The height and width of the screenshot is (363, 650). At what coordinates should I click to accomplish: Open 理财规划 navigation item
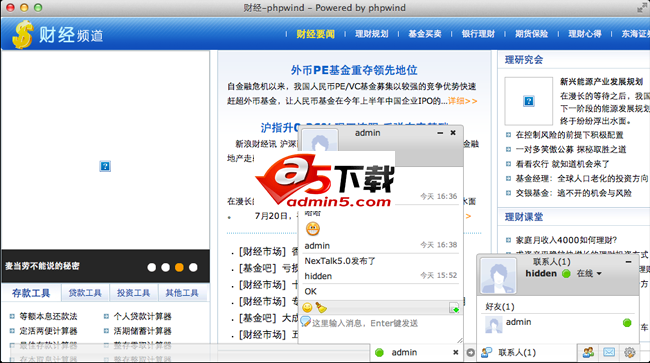coord(372,34)
